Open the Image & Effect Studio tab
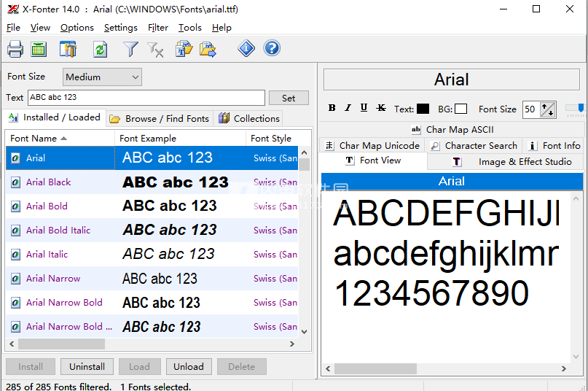This screenshot has height=391, width=588. [505, 162]
